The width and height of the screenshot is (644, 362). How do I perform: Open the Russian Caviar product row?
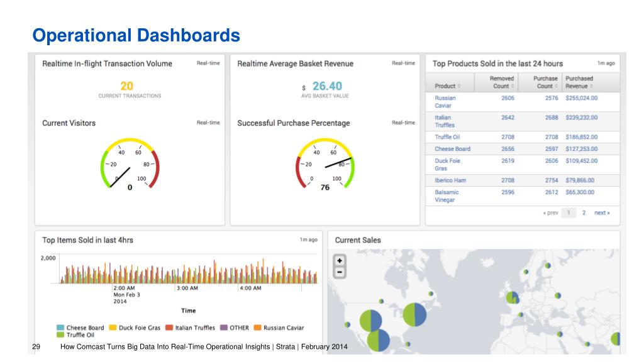coord(523,102)
